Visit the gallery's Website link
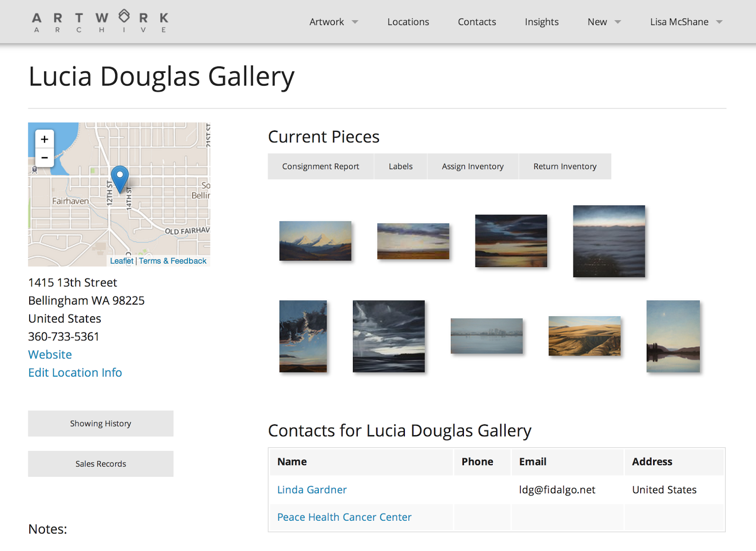 coord(50,354)
